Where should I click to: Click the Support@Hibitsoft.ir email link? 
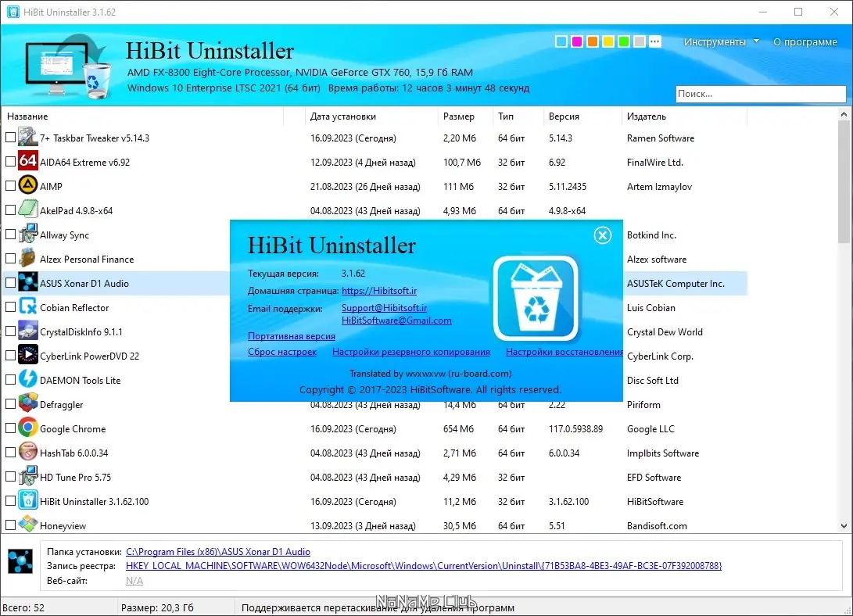pyautogui.click(x=384, y=308)
